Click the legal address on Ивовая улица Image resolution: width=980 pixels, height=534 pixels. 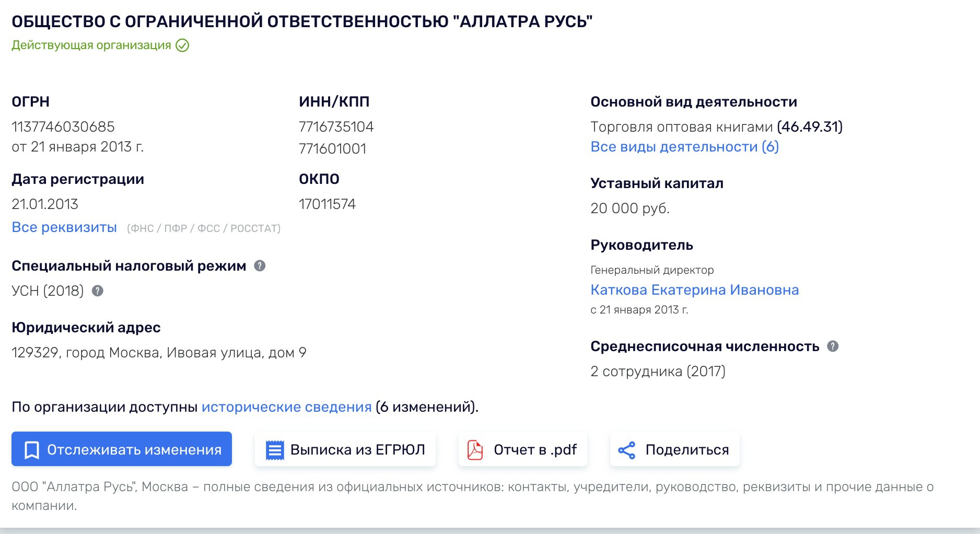(159, 353)
